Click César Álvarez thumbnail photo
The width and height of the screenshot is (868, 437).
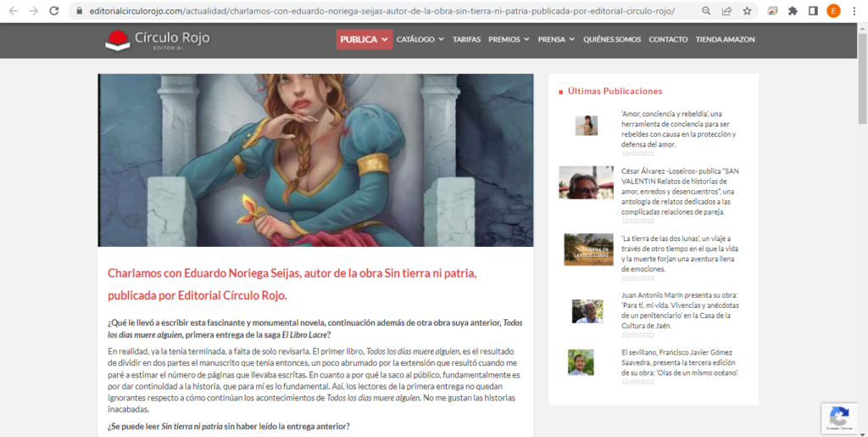(x=587, y=182)
